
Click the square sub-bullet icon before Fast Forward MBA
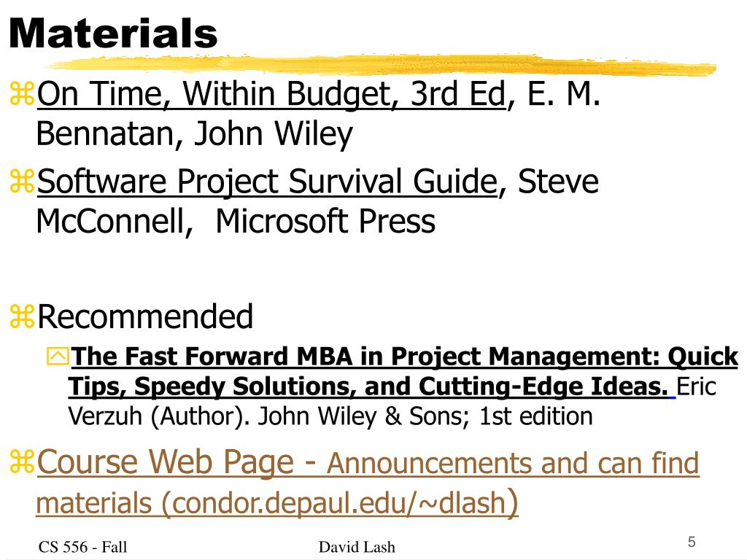pos(58,357)
